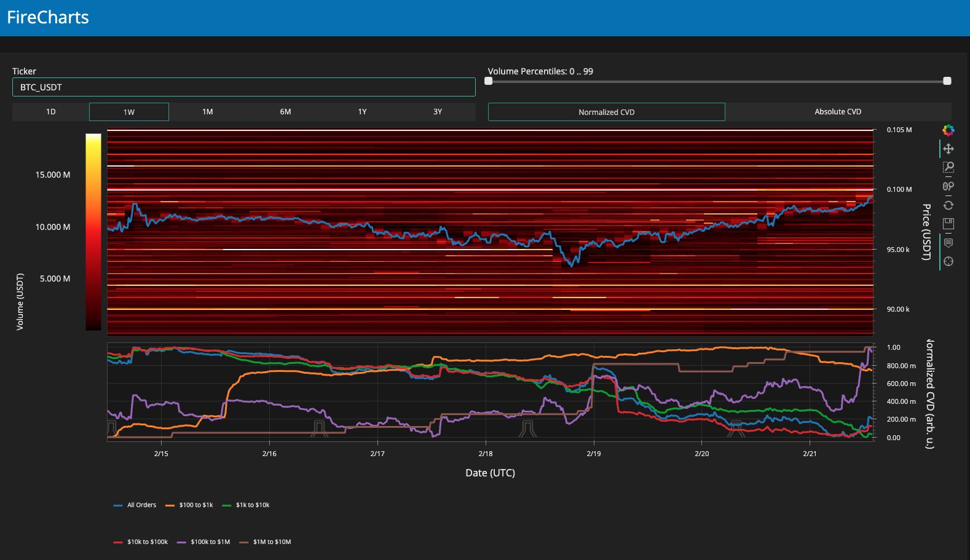This screenshot has height=560, width=970.
Task: Click the Price (USDT) axis title
Action: pos(926,232)
